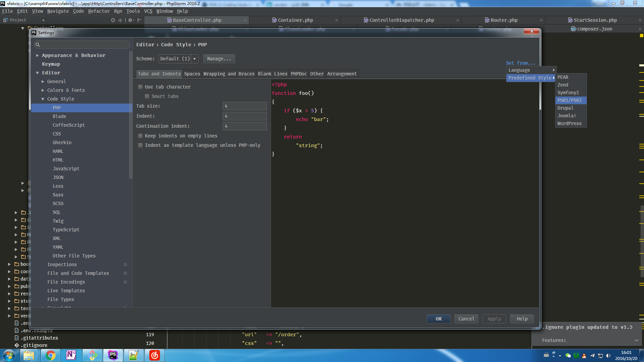Screen dimensions: 644x362
Task: Click Help button in Settings dialog
Action: pos(522,319)
